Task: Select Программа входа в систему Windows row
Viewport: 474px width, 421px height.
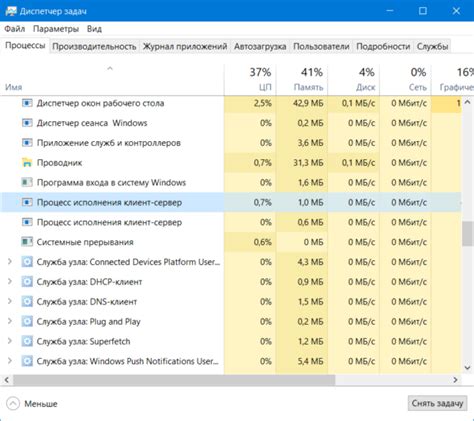Action: tap(231, 182)
